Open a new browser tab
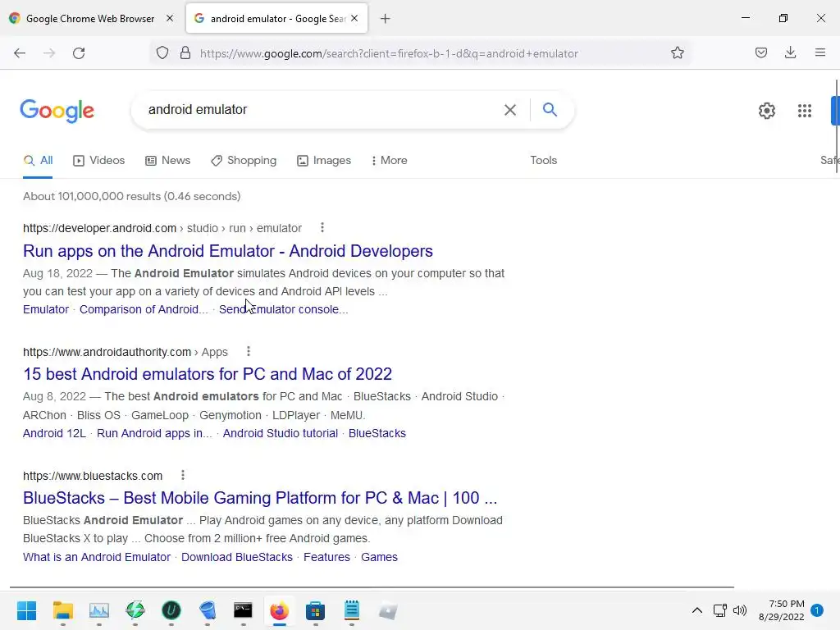Screen dimensions: 840x630 coord(386,19)
